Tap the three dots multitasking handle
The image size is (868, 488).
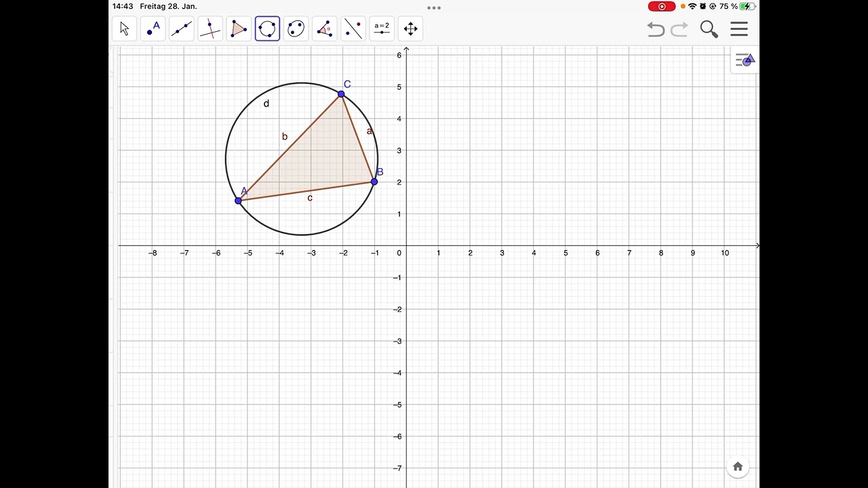[434, 8]
